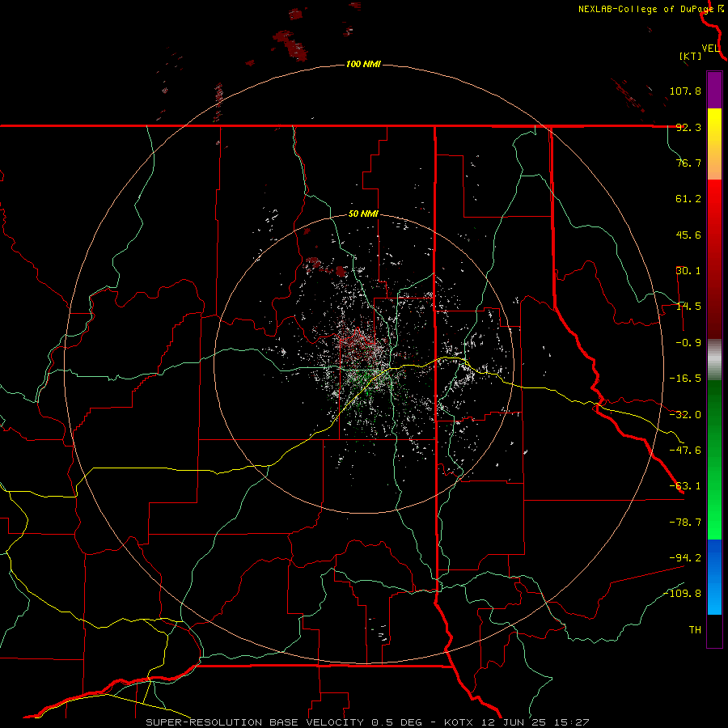Click the VEL legend title
Screen dimensions: 728x728
tap(711, 49)
